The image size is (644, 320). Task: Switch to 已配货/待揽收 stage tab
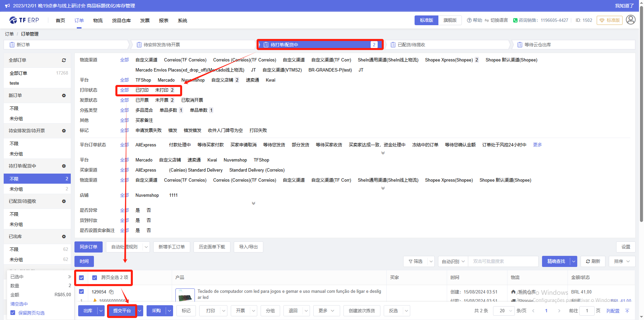click(447, 45)
